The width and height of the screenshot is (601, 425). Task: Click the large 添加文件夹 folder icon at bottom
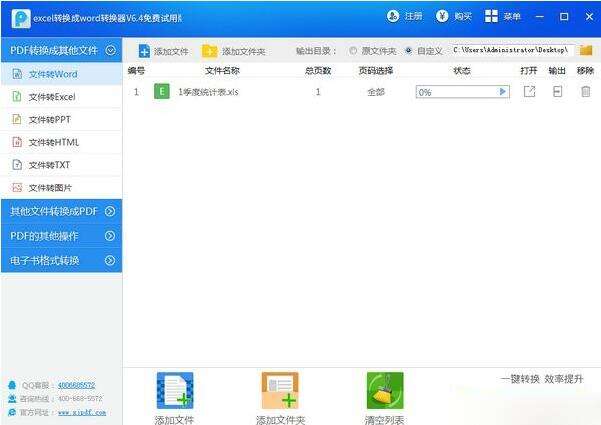pyautogui.click(x=280, y=391)
